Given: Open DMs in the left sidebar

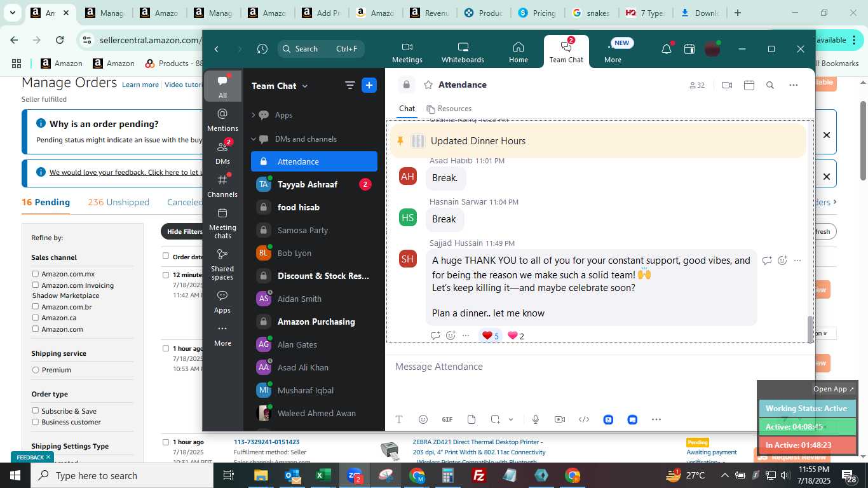Looking at the screenshot, I should click(222, 153).
